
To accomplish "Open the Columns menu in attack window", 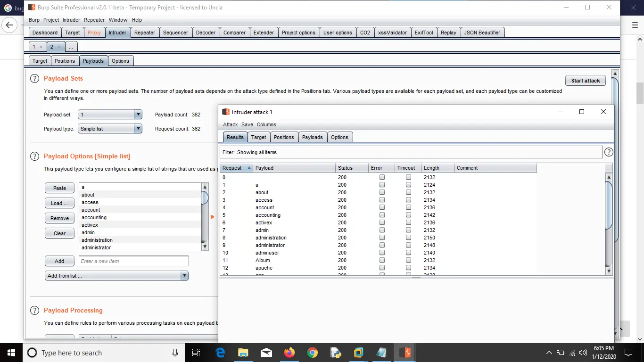I will [x=266, y=124].
